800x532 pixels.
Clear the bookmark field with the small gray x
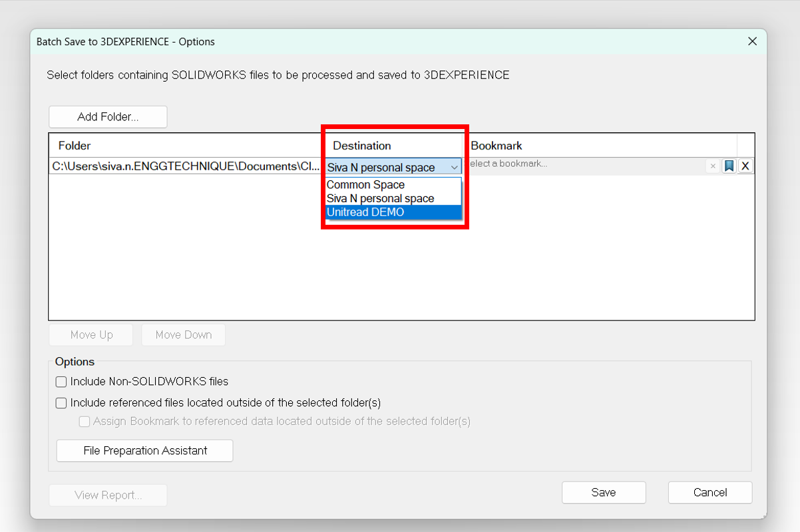tap(713, 166)
